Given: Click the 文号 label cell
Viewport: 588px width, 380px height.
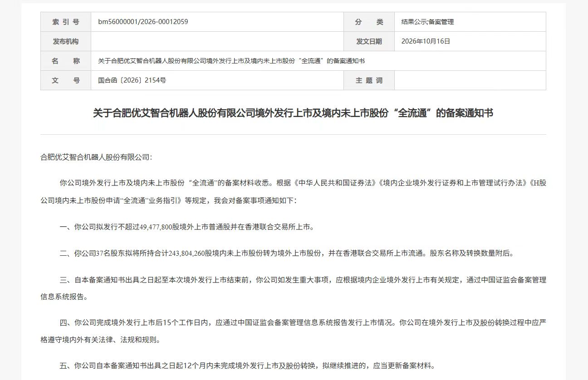Looking at the screenshot, I should pyautogui.click(x=66, y=80).
